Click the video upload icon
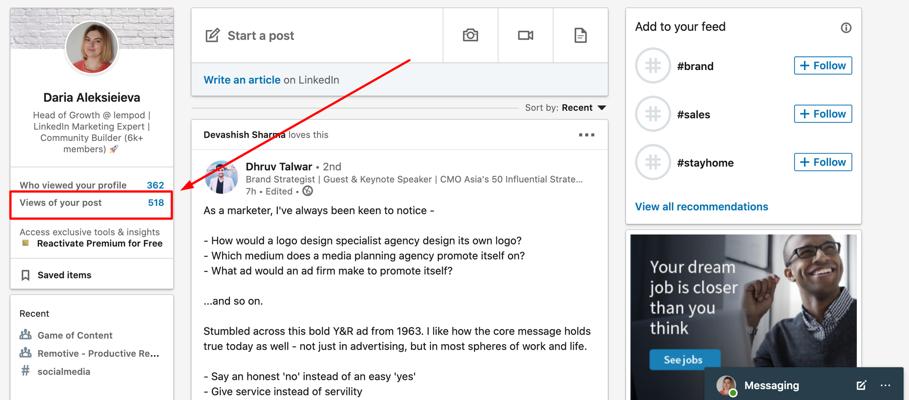This screenshot has width=909, height=400. pos(525,35)
